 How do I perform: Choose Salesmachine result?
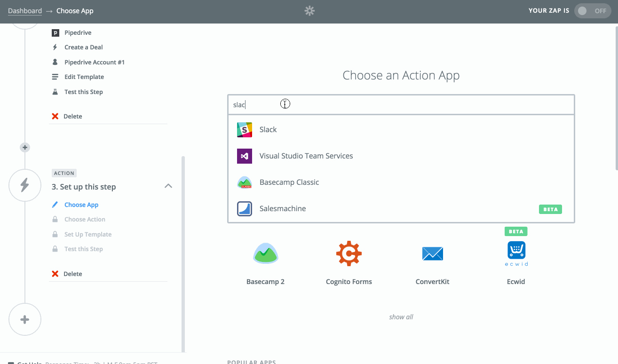(401, 208)
